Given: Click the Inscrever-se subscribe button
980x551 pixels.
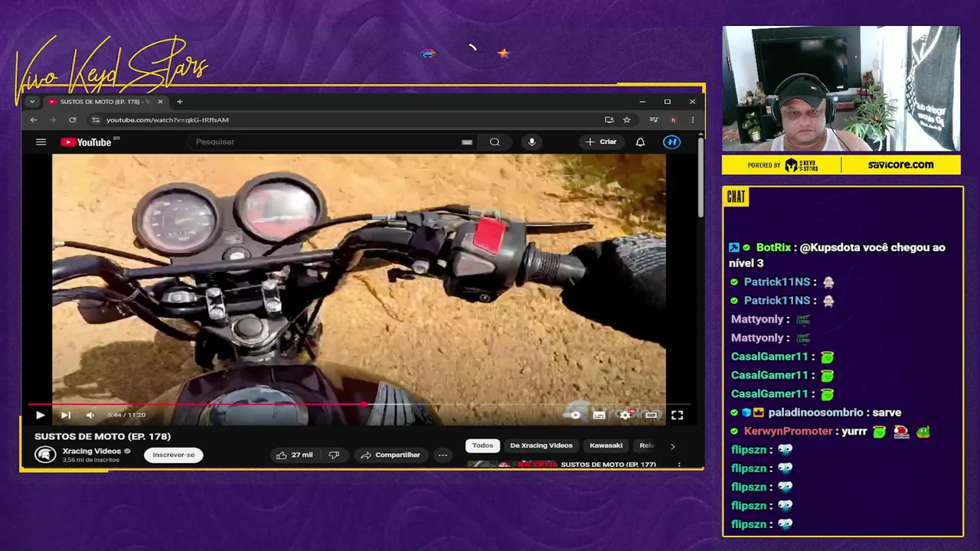Looking at the screenshot, I should point(173,455).
